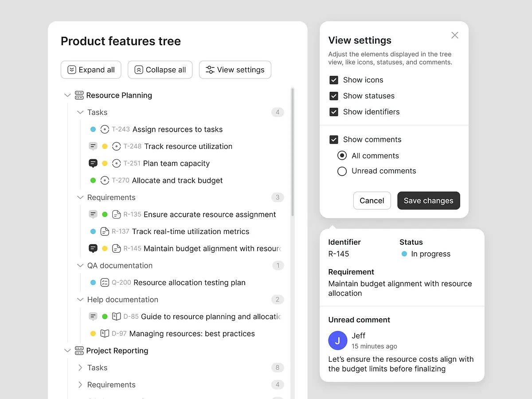Click the comment icon beside T-248
This screenshot has width=532, height=399.
click(93, 146)
